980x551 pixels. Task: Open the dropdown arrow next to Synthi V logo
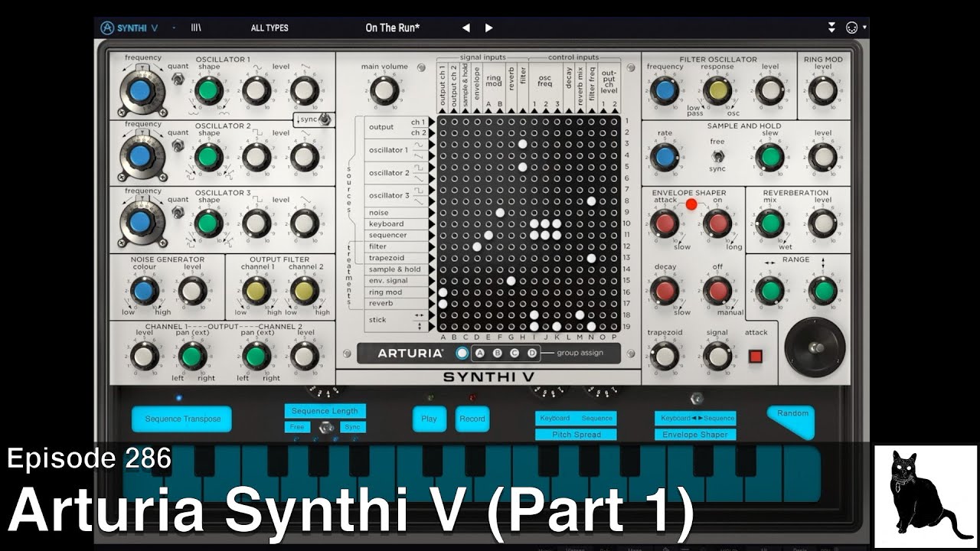(x=174, y=27)
